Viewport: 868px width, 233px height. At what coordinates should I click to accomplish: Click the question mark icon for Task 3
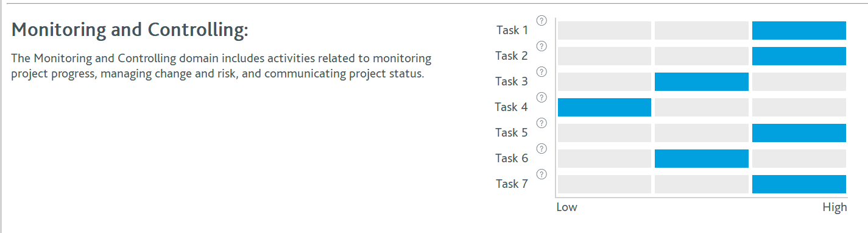(541, 72)
